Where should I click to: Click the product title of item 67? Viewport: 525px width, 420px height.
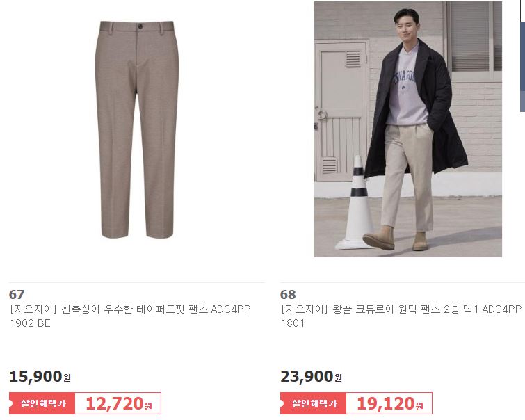pyautogui.click(x=130, y=316)
